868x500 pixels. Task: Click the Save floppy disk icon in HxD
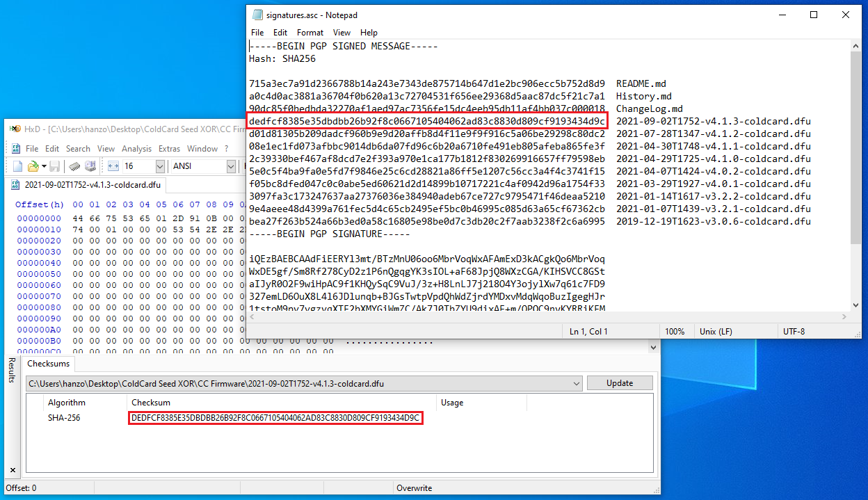[54, 166]
